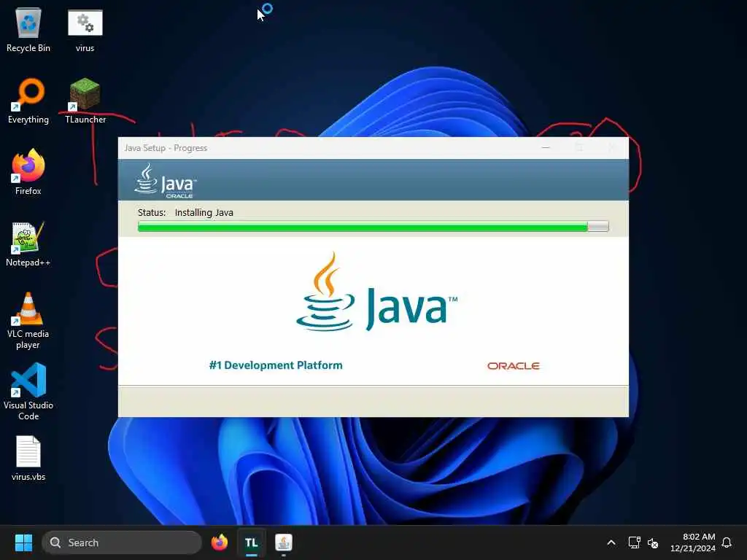Click the Java Oracle header logo

coord(166,181)
